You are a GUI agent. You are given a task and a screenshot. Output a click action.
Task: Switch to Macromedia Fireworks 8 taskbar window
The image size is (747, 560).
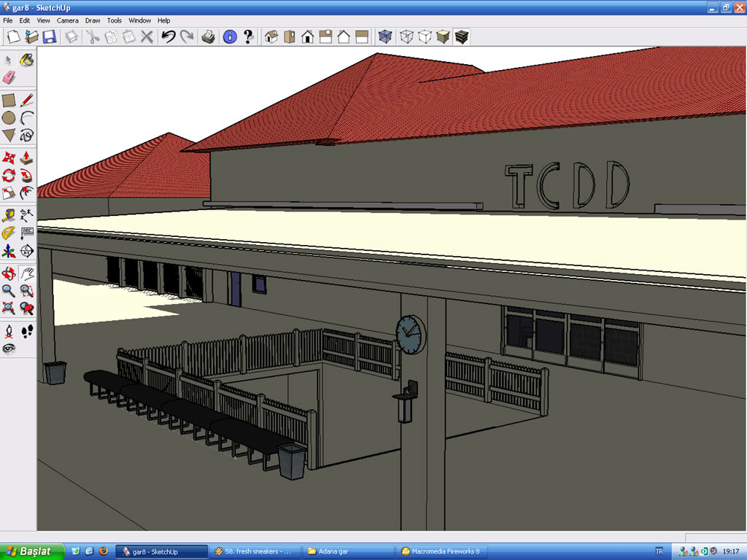click(441, 551)
